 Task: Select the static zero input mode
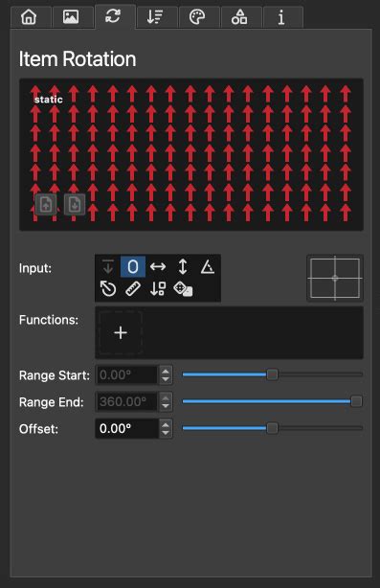click(x=133, y=266)
